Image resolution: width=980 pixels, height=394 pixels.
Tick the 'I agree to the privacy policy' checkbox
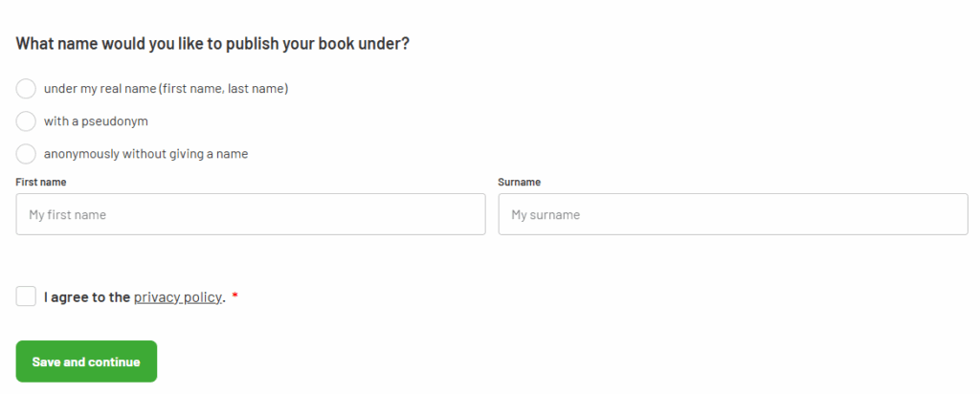pos(26,296)
